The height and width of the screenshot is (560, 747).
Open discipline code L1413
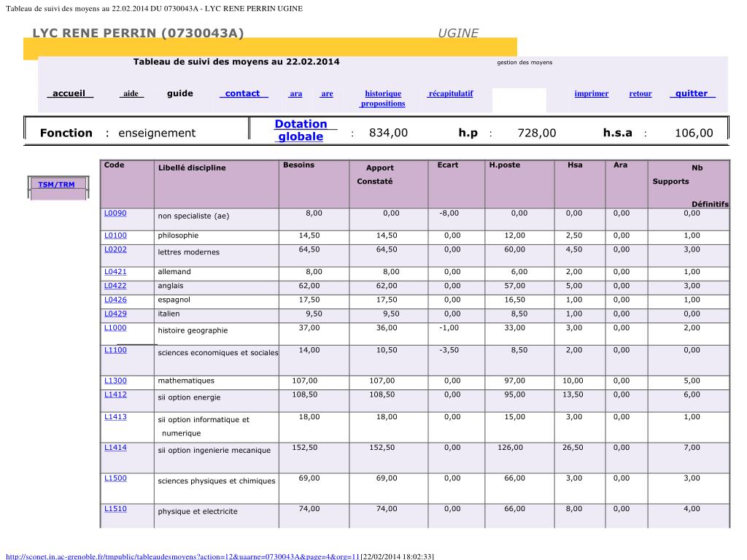115,417
